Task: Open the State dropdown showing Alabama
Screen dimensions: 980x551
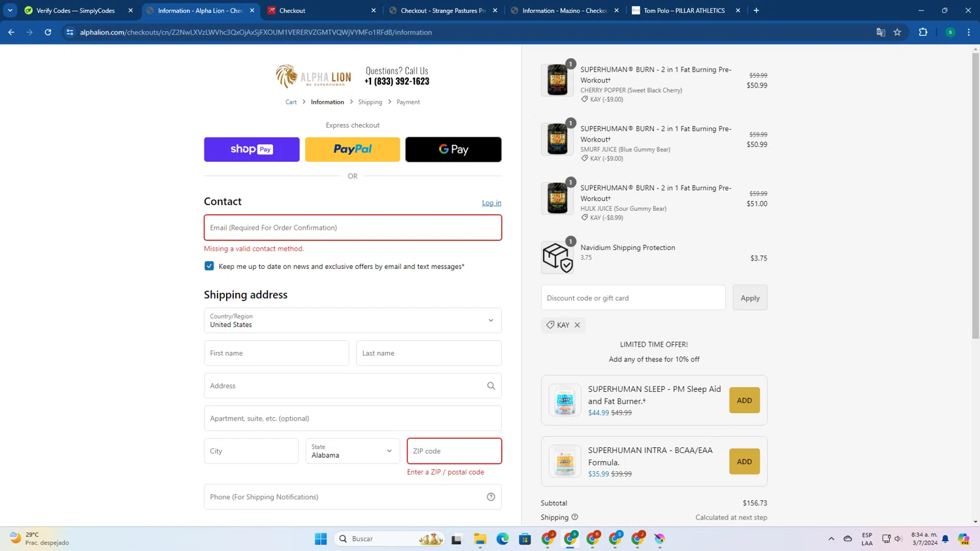Action: pyautogui.click(x=353, y=451)
